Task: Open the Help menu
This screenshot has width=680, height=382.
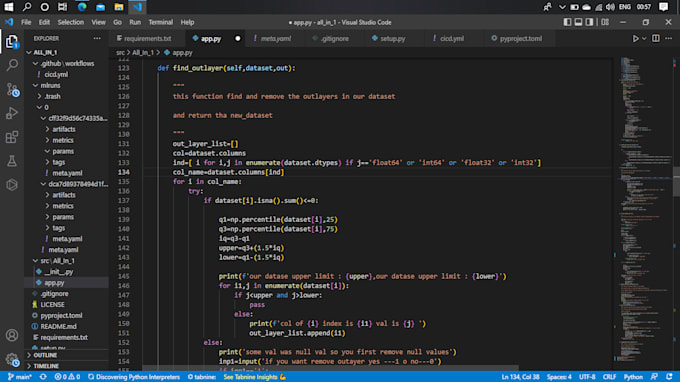Action: click(187, 22)
